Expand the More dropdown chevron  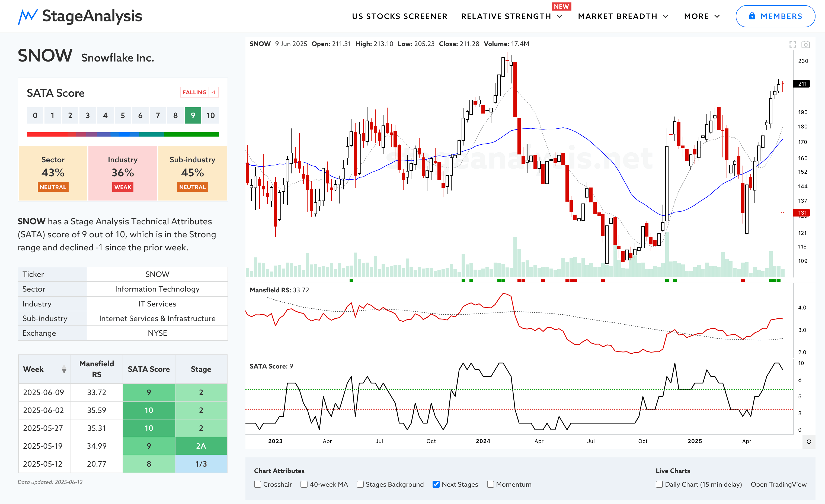717,16
